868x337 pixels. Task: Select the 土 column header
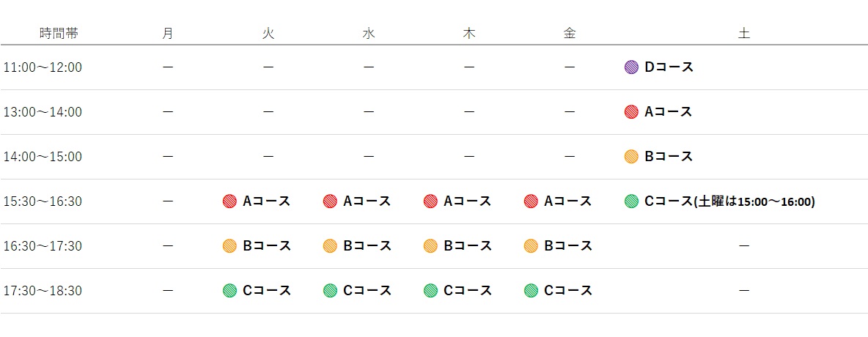click(x=744, y=33)
